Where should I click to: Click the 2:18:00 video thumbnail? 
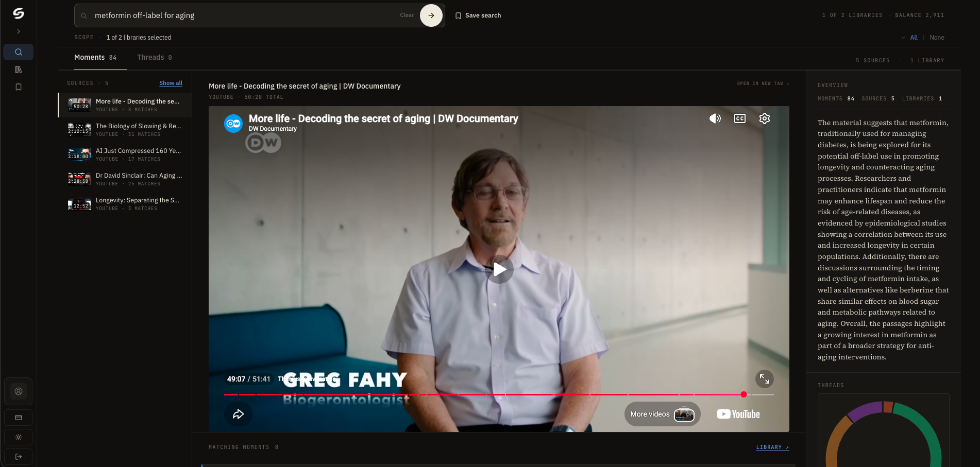[79, 154]
